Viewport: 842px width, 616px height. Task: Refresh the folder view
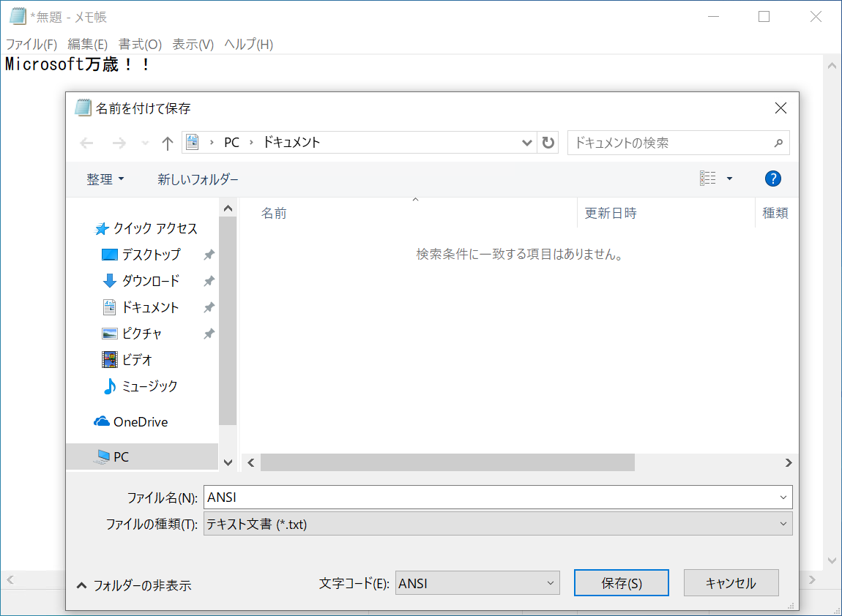coord(548,143)
